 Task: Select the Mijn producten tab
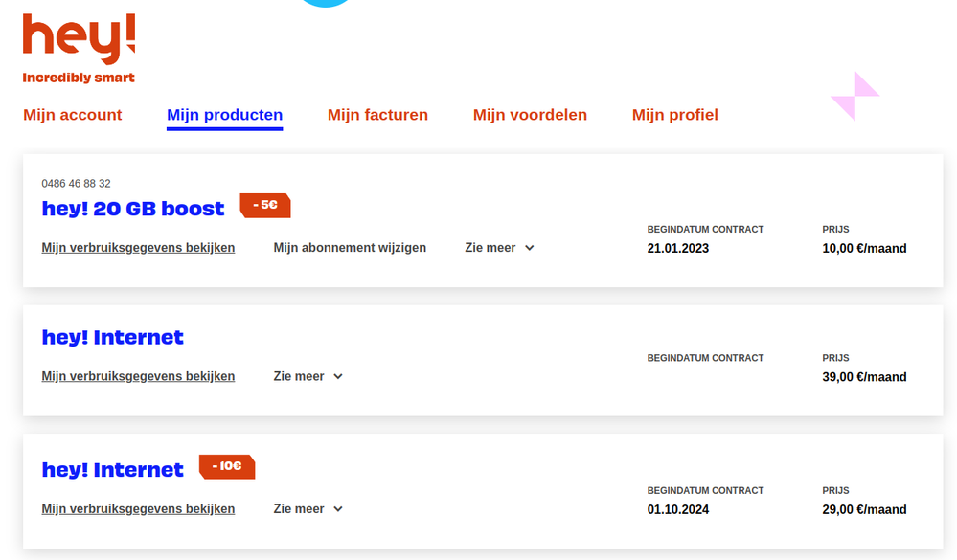pyautogui.click(x=224, y=115)
